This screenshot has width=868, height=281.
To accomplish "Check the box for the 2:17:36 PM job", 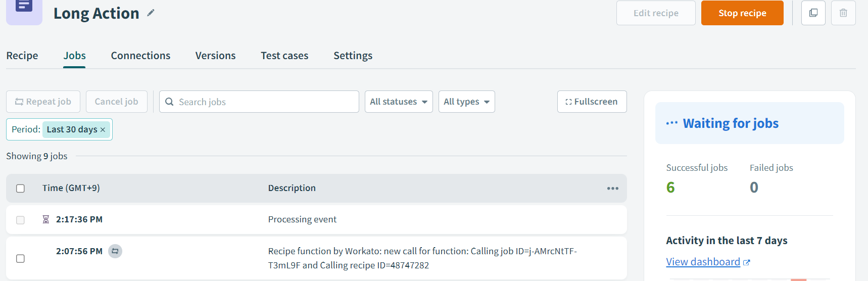I will click(20, 220).
